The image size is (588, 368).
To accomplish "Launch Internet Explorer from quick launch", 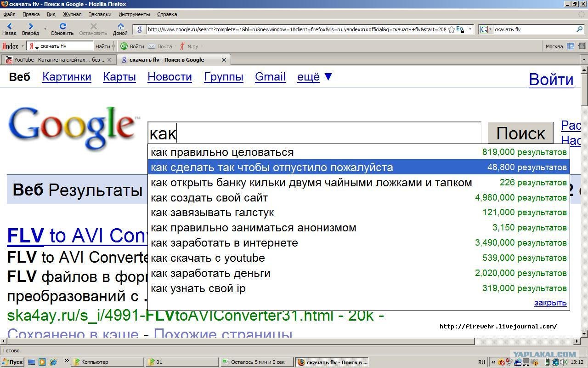I will (x=53, y=362).
